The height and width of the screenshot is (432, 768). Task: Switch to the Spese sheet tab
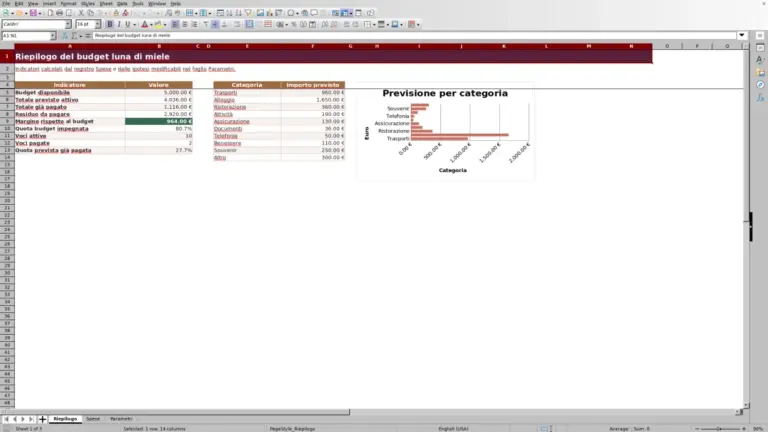(x=93, y=419)
